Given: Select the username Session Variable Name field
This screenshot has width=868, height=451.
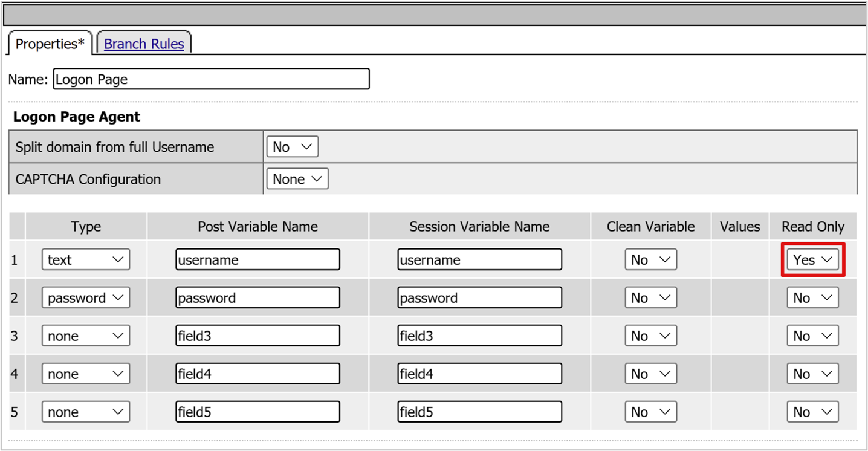Looking at the screenshot, I should tap(479, 260).
